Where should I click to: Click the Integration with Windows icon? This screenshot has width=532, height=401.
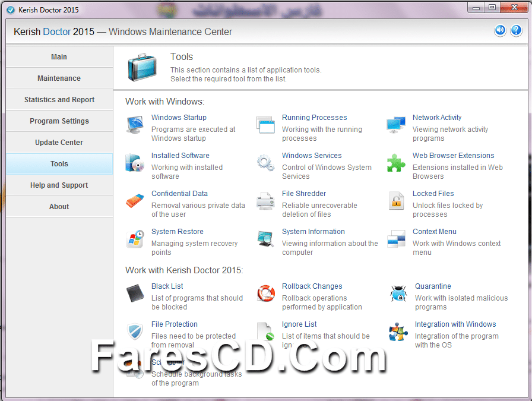coord(398,331)
